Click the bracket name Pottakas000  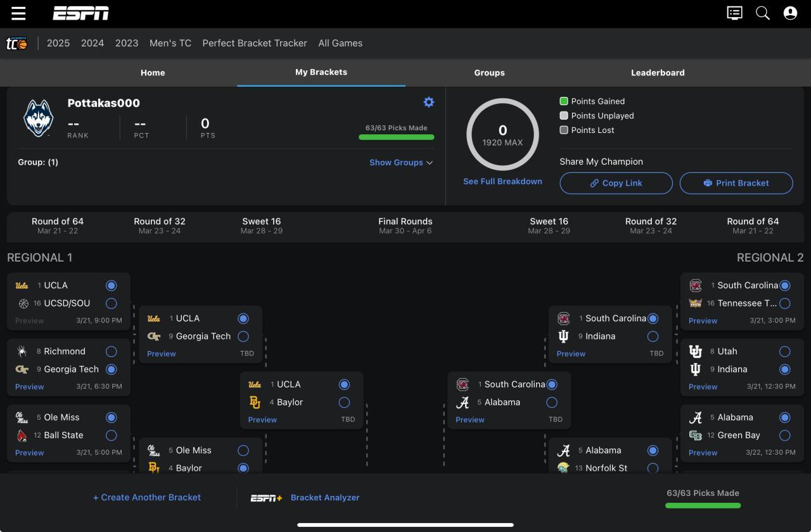coord(104,103)
